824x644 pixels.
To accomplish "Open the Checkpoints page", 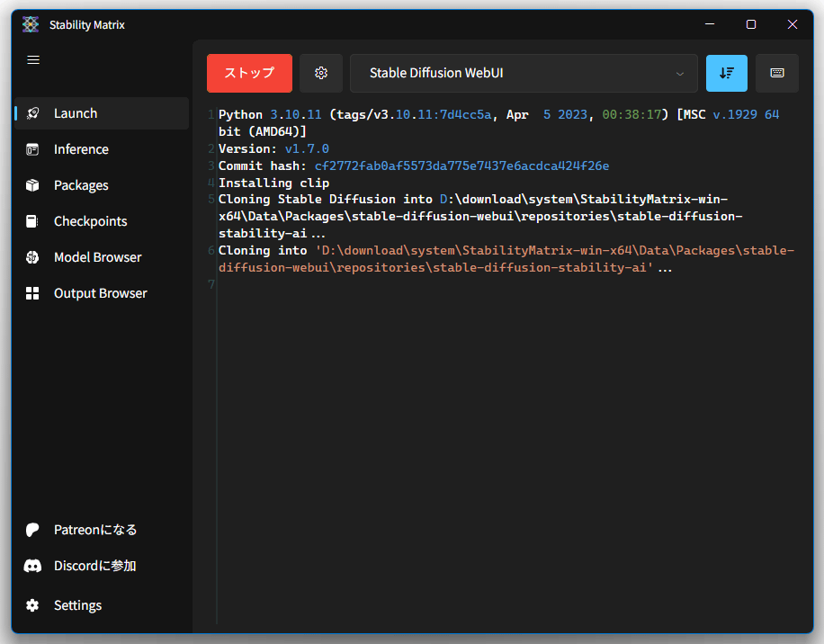I will click(x=102, y=221).
